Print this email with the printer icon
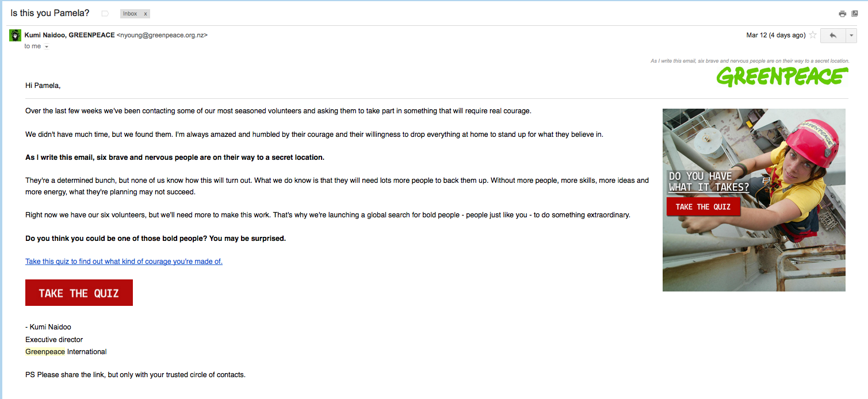The width and height of the screenshot is (868, 399). coord(843,14)
